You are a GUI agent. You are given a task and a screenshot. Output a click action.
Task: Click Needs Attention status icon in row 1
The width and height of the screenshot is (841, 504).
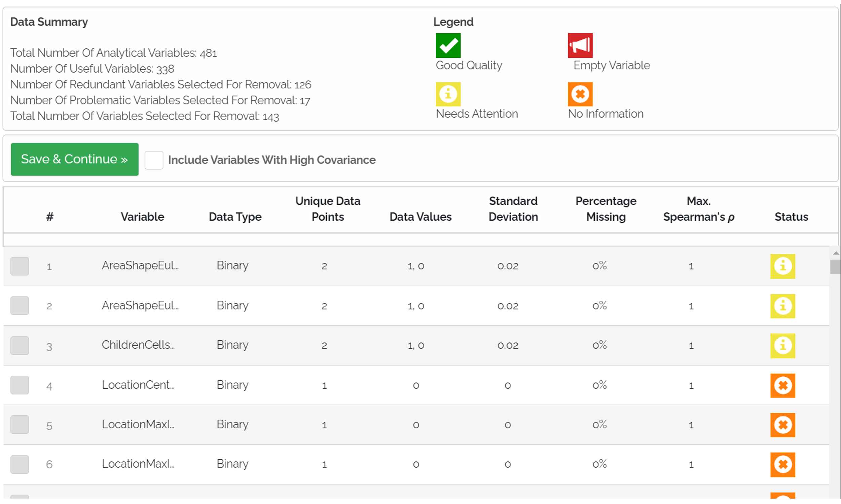click(782, 266)
